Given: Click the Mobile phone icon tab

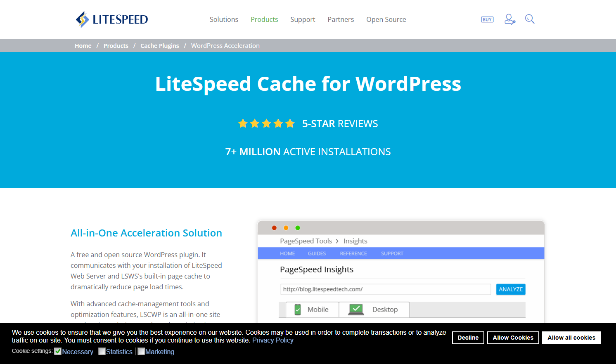Looking at the screenshot, I should tap(298, 310).
